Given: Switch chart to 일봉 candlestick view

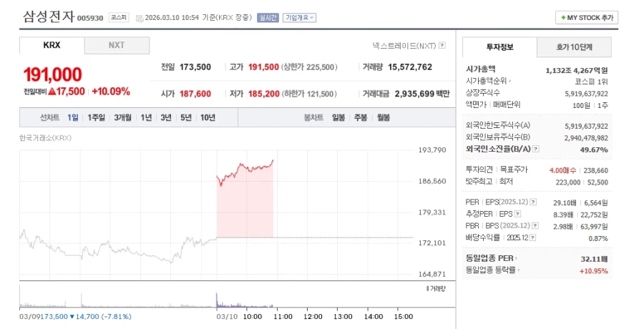Looking at the screenshot, I should (338, 117).
